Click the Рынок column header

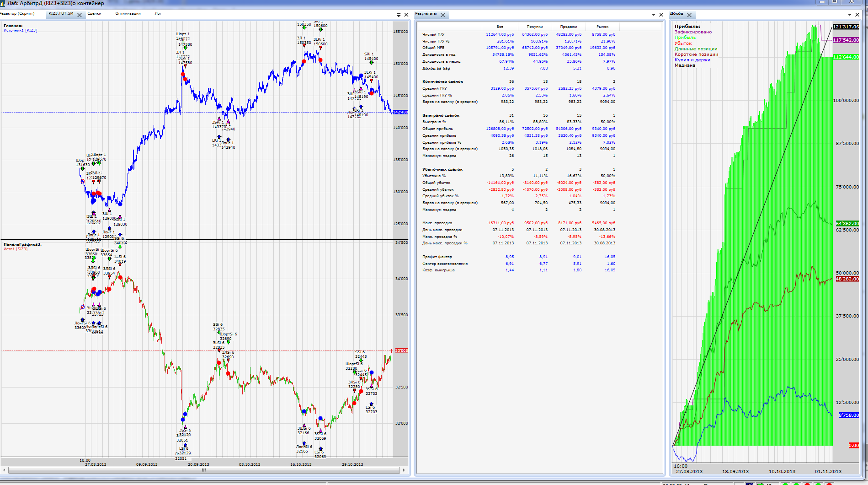pyautogui.click(x=602, y=27)
